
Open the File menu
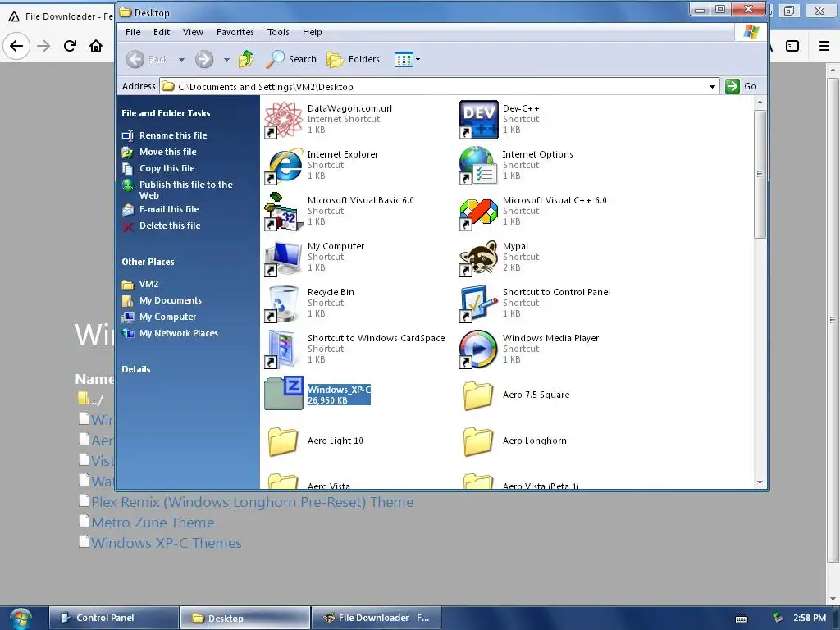pos(133,32)
